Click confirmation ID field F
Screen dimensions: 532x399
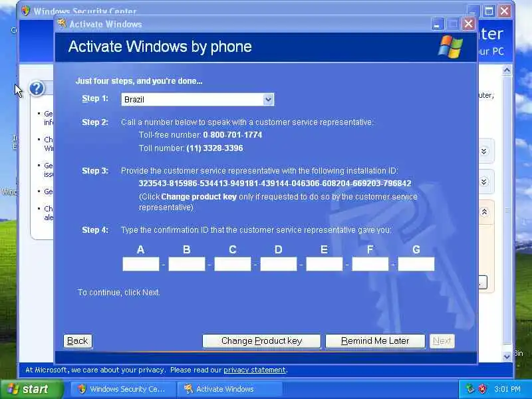(x=370, y=264)
